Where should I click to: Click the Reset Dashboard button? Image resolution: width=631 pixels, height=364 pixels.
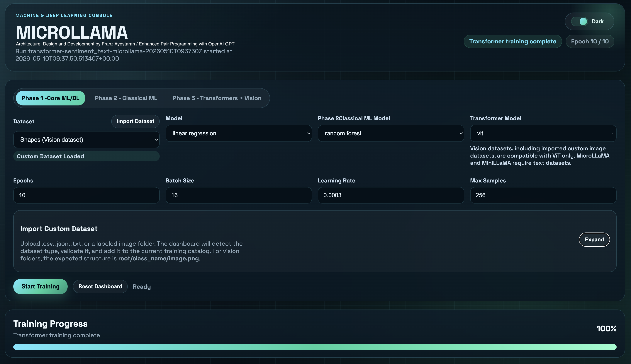tap(100, 286)
